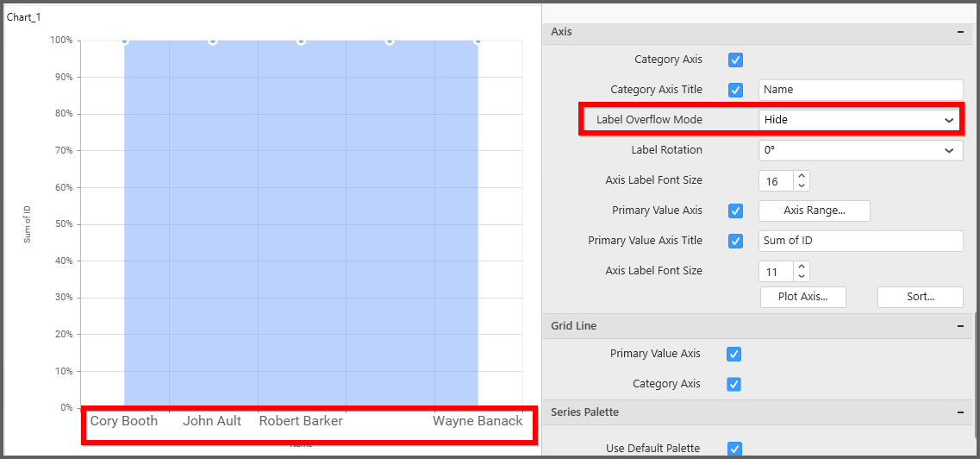Open the Label Overflow Mode dropdown
This screenshot has width=980, height=459.
pyautogui.click(x=860, y=120)
